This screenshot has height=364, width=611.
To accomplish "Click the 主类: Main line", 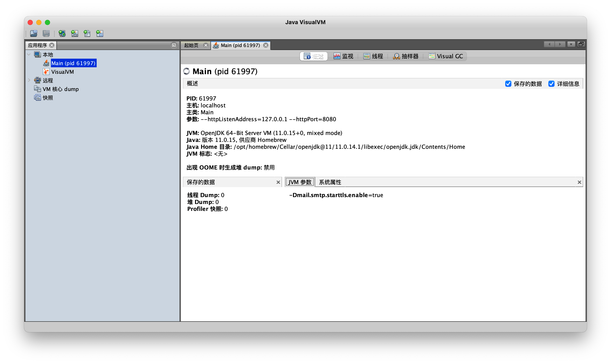I will pyautogui.click(x=200, y=112).
